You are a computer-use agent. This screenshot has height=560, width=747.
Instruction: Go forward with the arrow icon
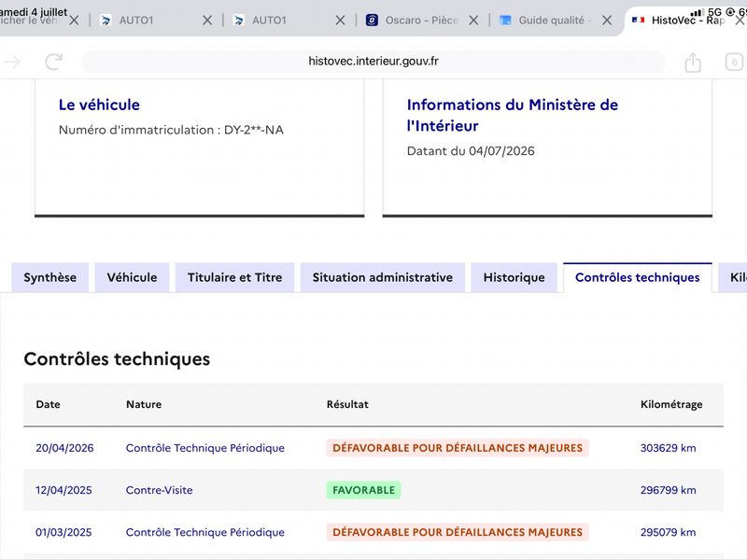13,62
